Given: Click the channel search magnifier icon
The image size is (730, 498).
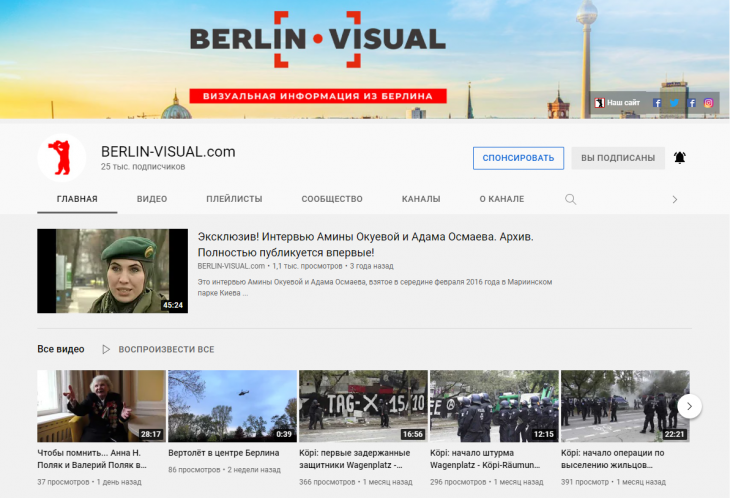Looking at the screenshot, I should (570, 199).
